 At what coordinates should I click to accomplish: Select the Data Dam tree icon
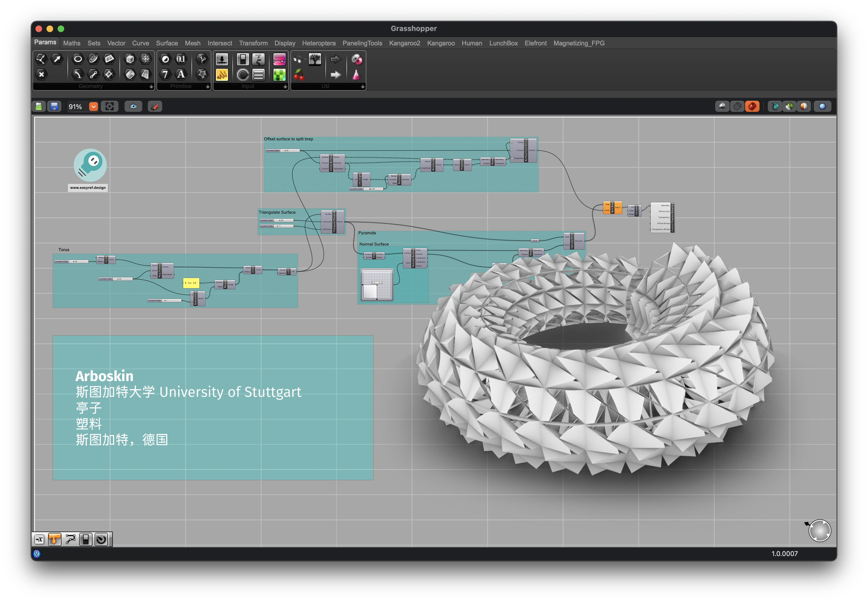(x=314, y=59)
